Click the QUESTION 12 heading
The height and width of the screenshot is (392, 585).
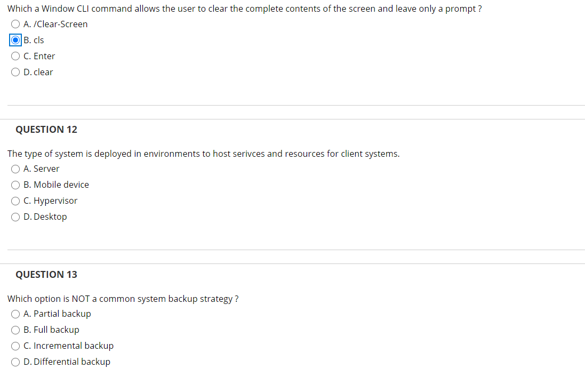point(46,129)
